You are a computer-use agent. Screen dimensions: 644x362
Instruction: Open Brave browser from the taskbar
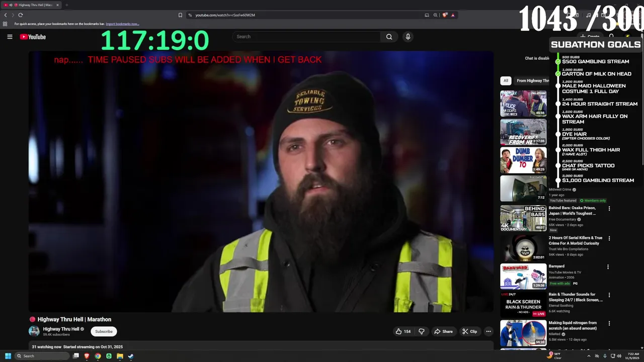click(87, 356)
